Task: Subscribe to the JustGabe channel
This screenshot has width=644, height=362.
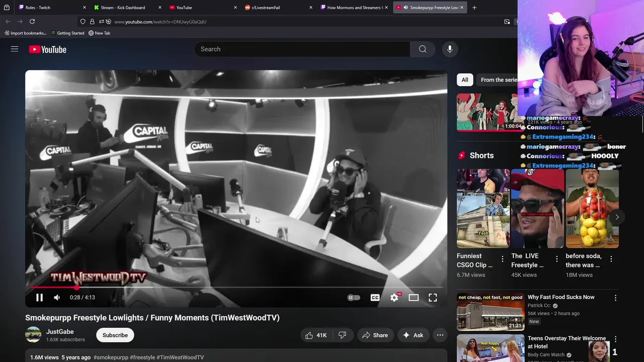Action: coord(115,335)
